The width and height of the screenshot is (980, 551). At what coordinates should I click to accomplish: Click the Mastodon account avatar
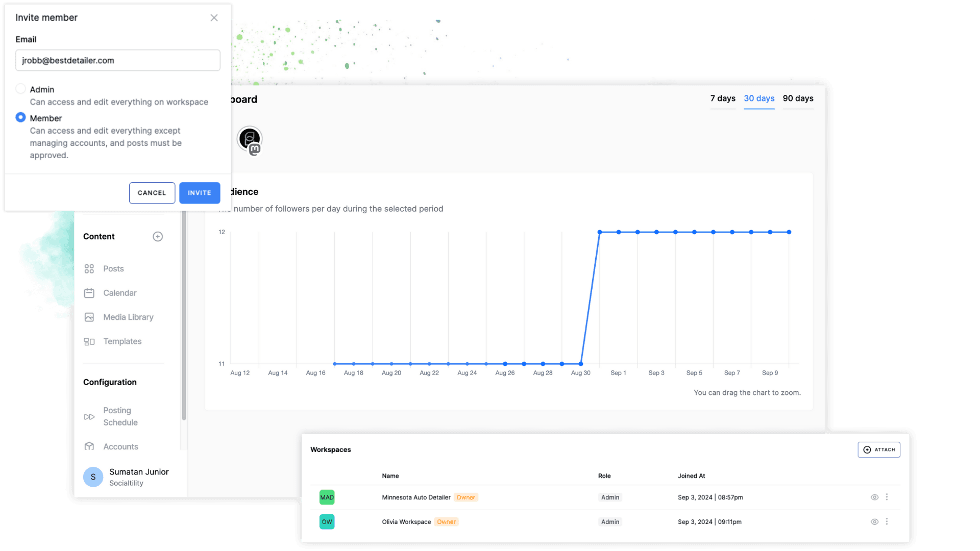pos(250,139)
